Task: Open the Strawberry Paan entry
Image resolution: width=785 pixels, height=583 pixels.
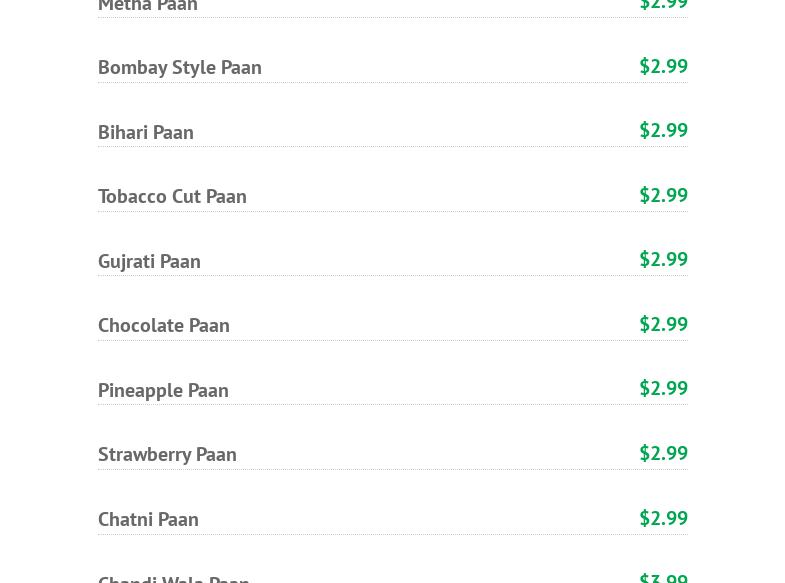Action: (167, 454)
